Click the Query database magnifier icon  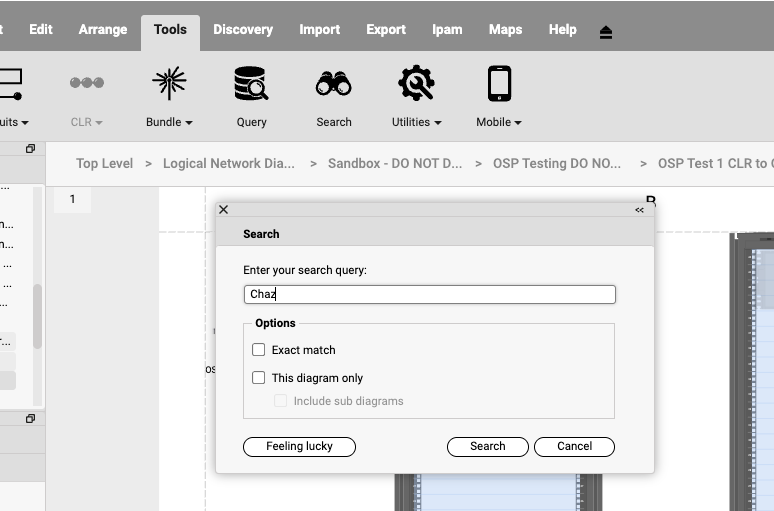[x=251, y=84]
